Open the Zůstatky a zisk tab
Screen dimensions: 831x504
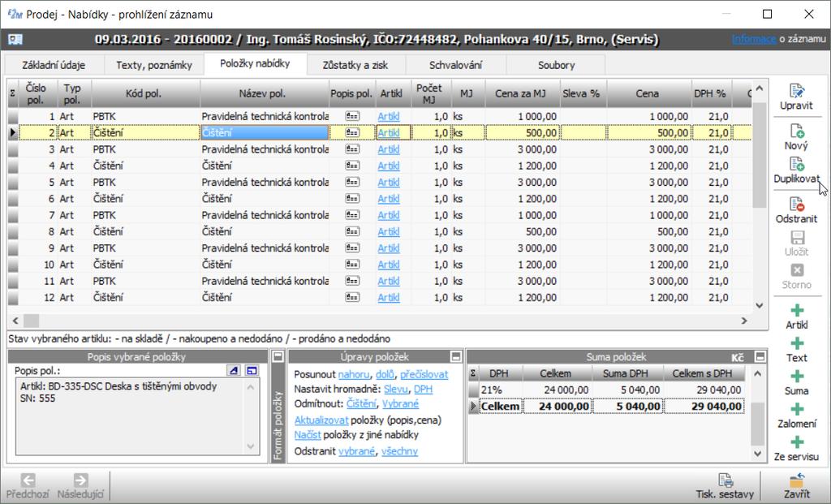(x=355, y=65)
